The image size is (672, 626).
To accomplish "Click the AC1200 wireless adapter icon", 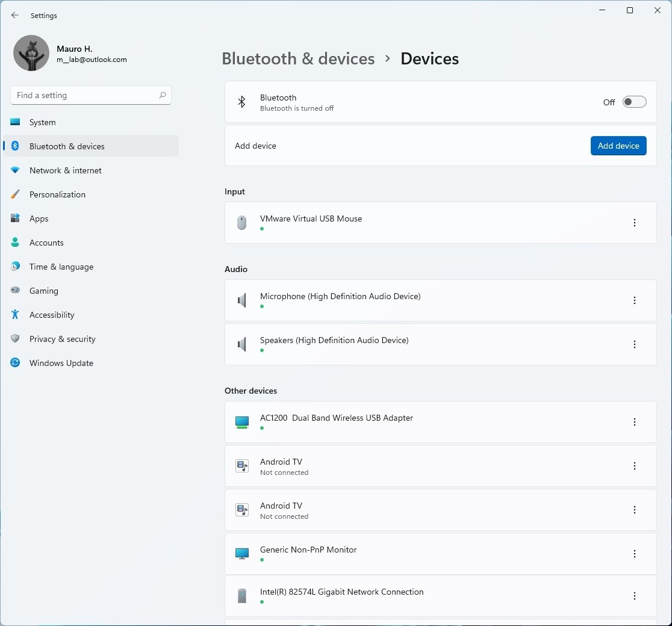I will 241,422.
